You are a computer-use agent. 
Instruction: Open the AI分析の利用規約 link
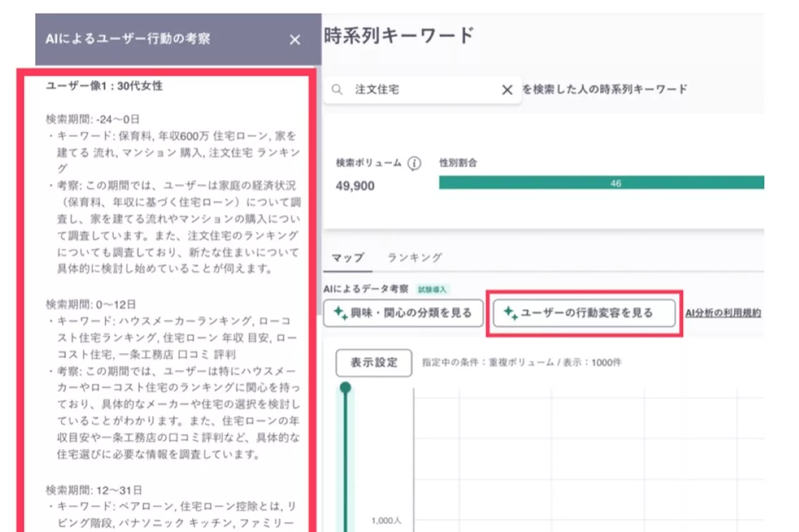click(723, 313)
